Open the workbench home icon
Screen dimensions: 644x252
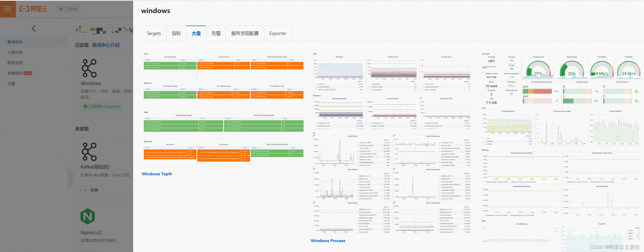point(61,9)
